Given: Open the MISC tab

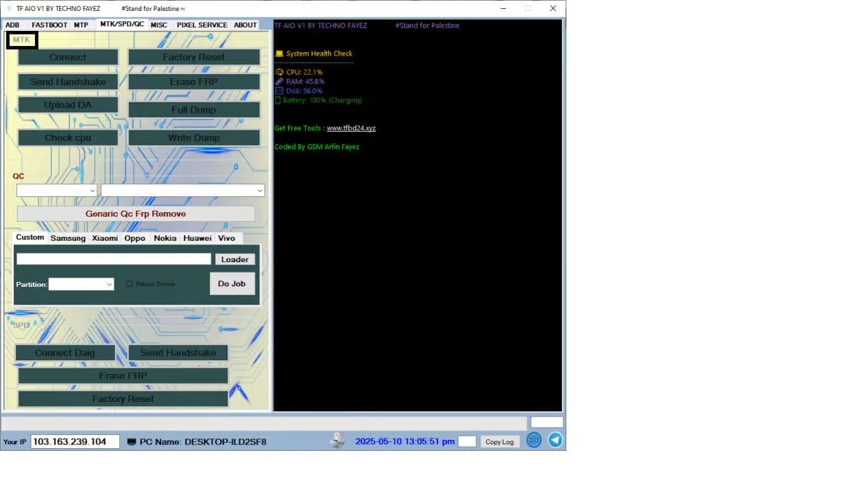Looking at the screenshot, I should 159,25.
